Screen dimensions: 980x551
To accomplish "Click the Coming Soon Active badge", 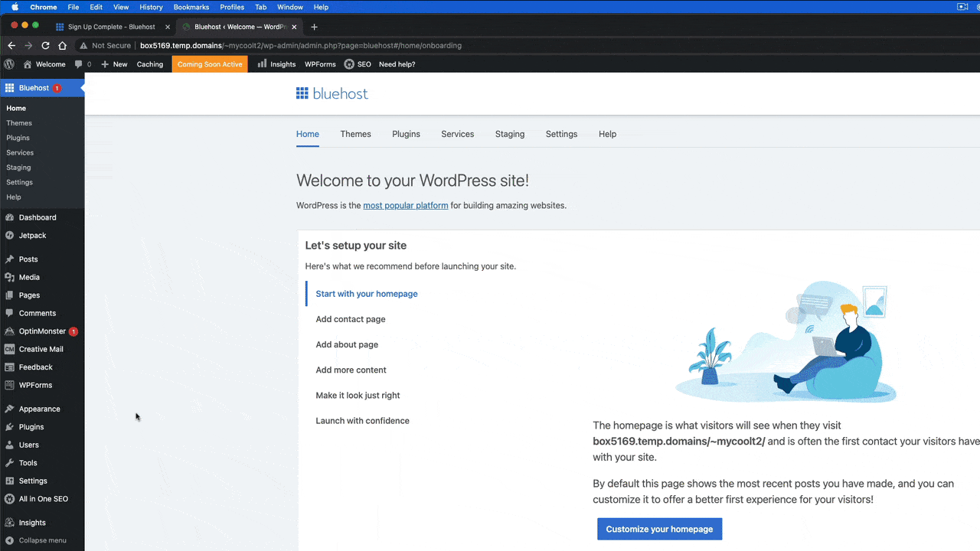I will [x=210, y=64].
